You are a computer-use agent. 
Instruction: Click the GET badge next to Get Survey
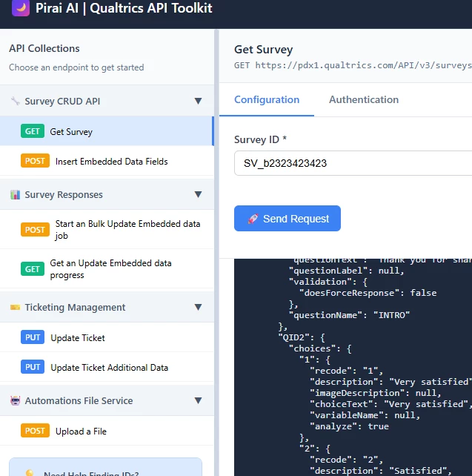[33, 131]
